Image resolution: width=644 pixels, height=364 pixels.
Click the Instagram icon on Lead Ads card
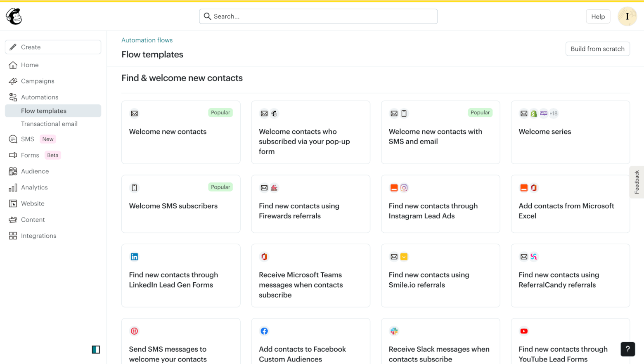[x=404, y=188]
